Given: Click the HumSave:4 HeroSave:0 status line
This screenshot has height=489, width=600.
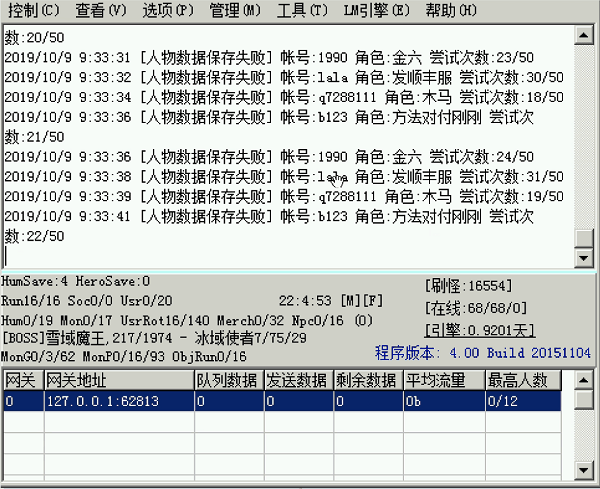Looking at the screenshot, I should coord(75,281).
